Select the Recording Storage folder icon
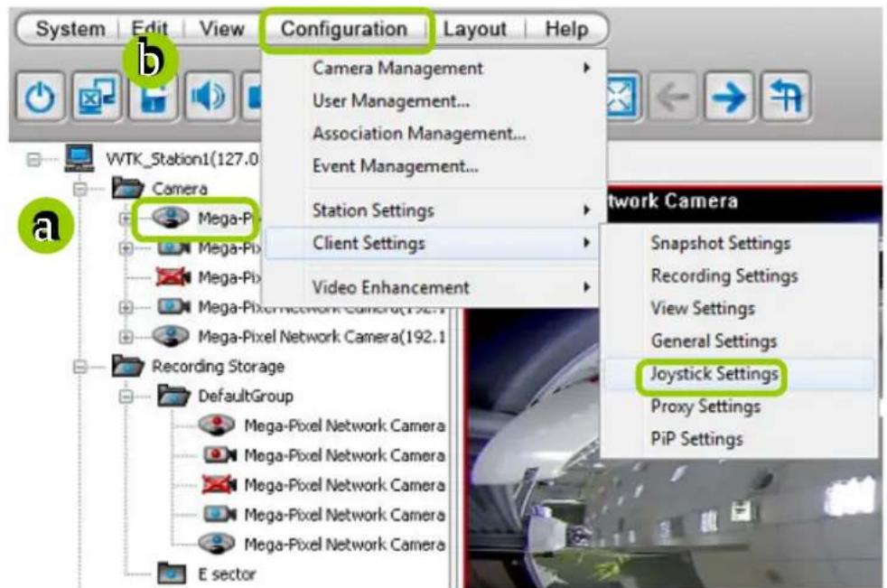Screen dimensions: 887x588 [x=127, y=366]
